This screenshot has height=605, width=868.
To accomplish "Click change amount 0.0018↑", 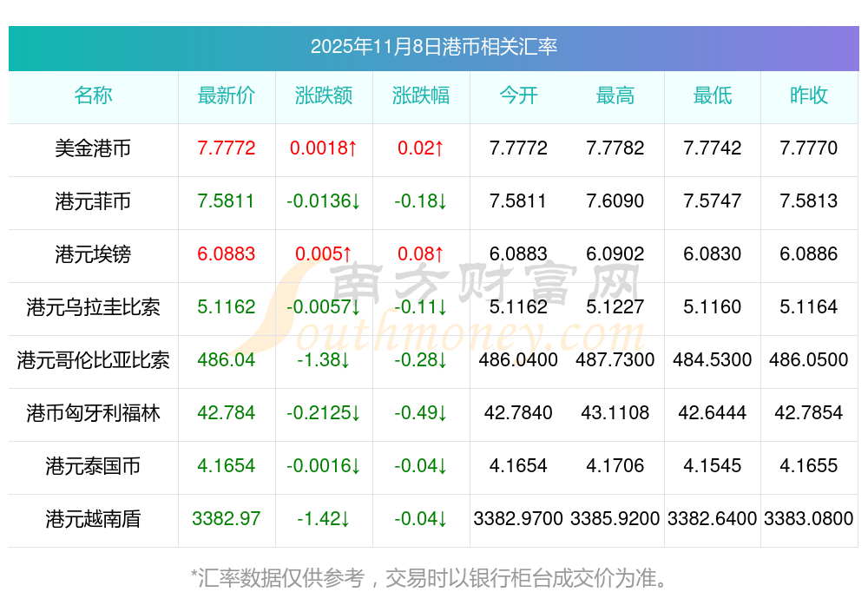I will (324, 148).
